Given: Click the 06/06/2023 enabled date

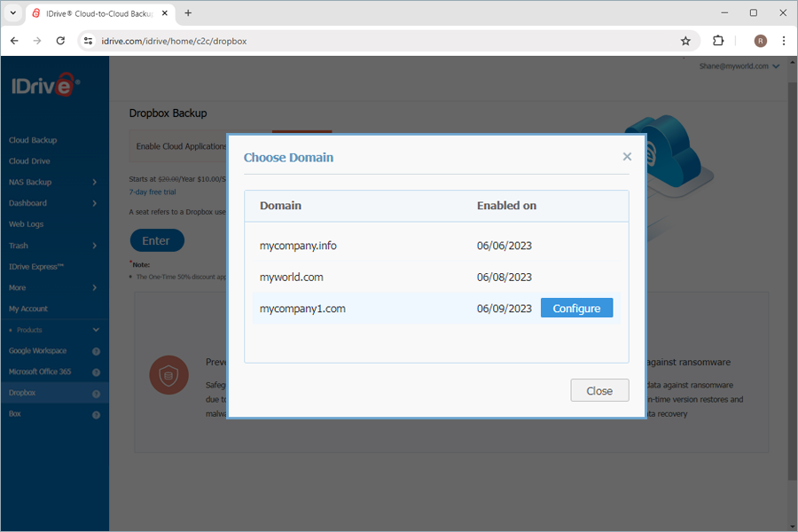Looking at the screenshot, I should pos(504,246).
